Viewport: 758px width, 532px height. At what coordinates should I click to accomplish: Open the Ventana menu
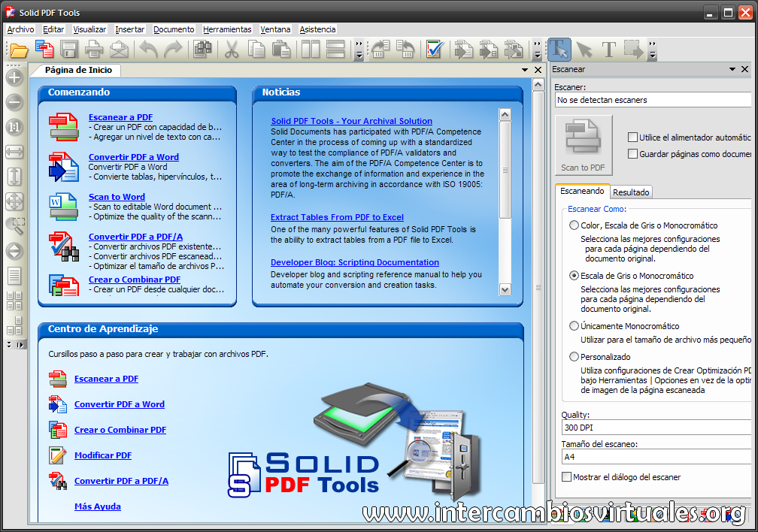point(275,29)
